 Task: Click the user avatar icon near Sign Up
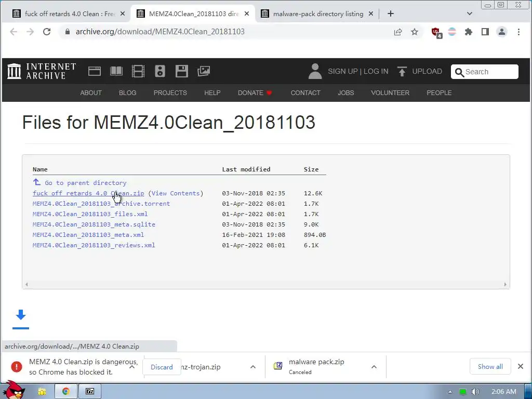pyautogui.click(x=315, y=71)
